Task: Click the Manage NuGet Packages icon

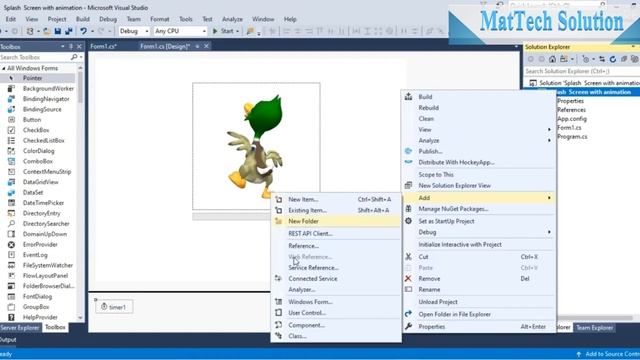Action: (x=408, y=209)
